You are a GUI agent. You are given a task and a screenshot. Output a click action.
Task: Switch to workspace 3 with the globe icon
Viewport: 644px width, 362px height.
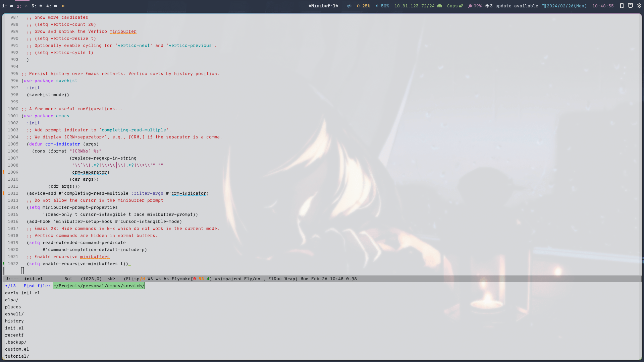tap(41, 6)
